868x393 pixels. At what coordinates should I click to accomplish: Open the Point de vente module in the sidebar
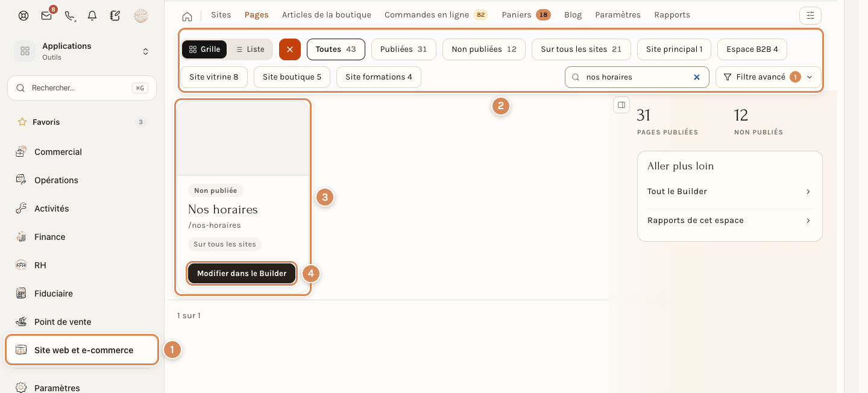(82, 322)
